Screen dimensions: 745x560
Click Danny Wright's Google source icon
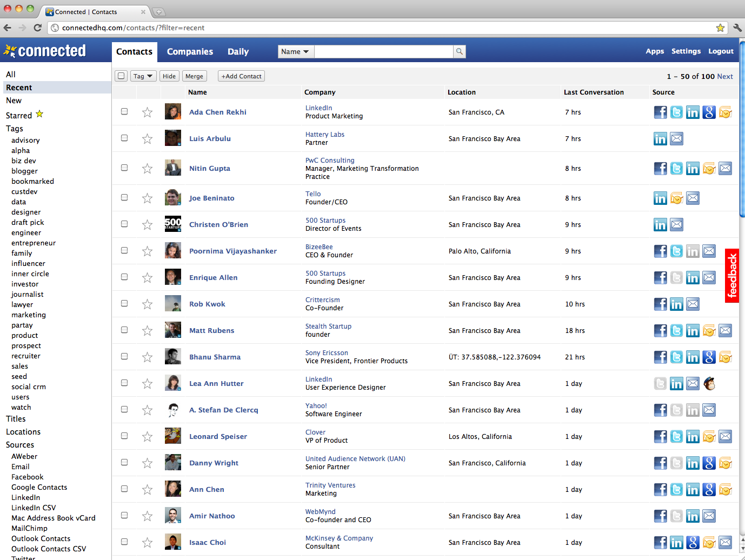tap(709, 463)
